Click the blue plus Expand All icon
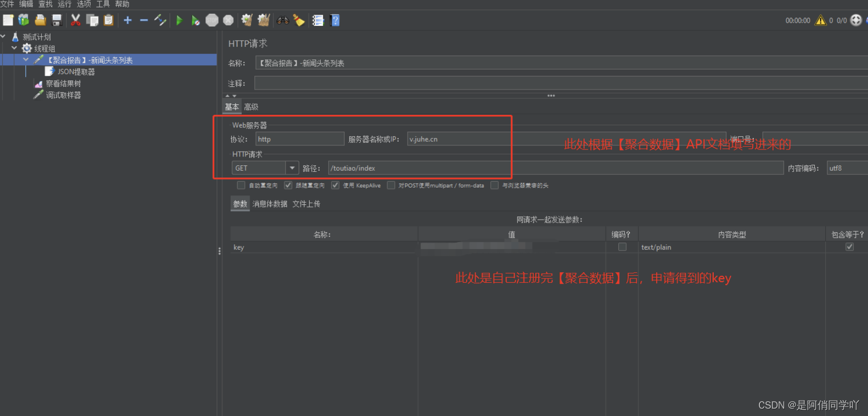This screenshot has width=868, height=416. (127, 21)
